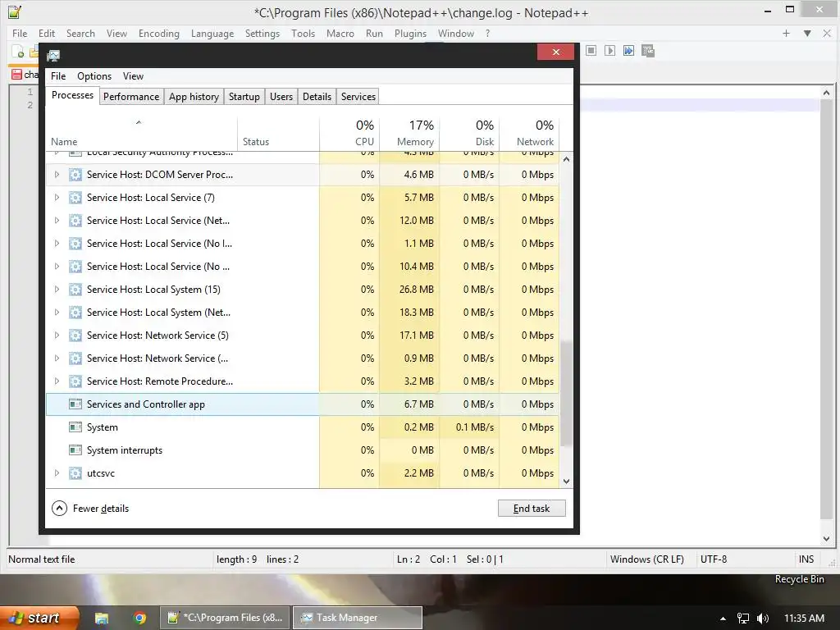Switch to the Performance tab
This screenshot has height=630, width=840.
tap(131, 97)
